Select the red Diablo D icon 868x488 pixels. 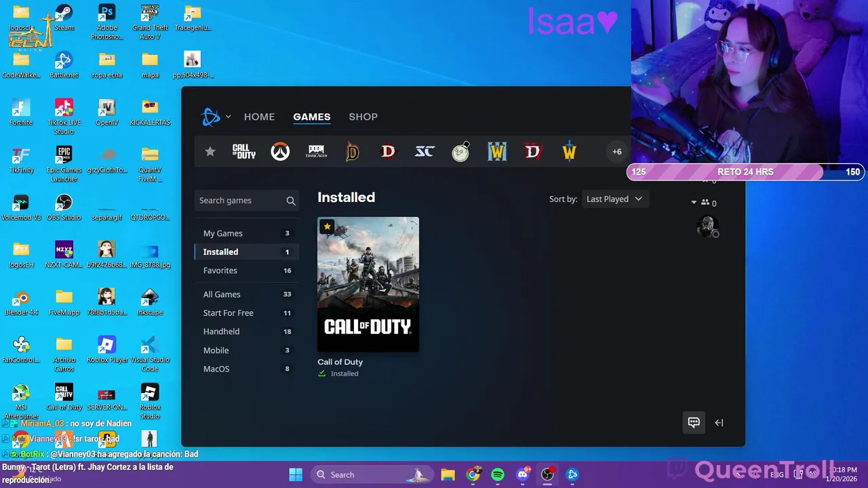(x=388, y=152)
